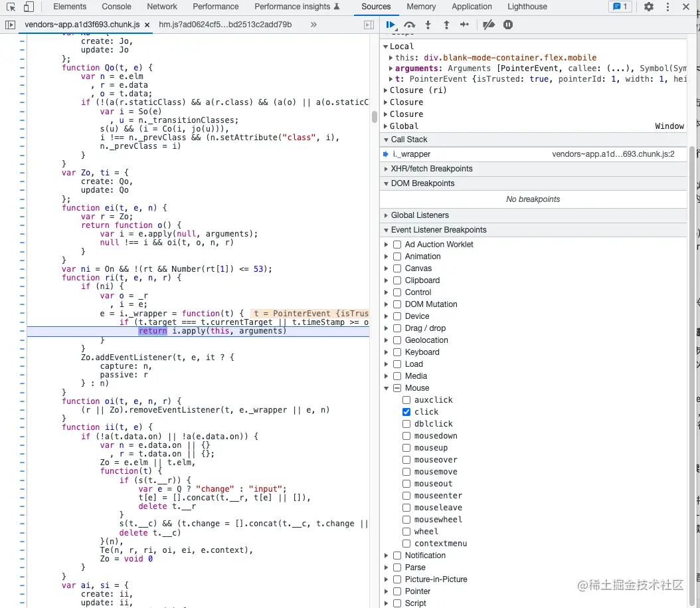Toggle the Pause on exceptions icon
700x608 pixels.
509,25
